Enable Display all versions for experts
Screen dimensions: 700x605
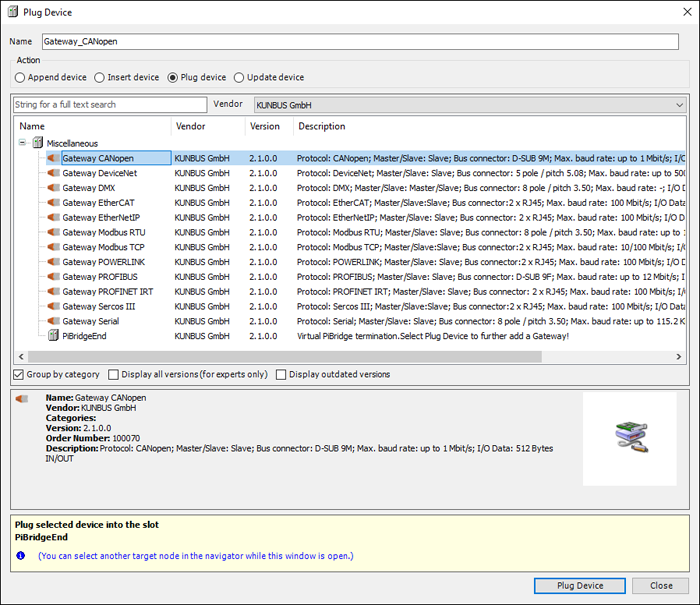click(113, 375)
